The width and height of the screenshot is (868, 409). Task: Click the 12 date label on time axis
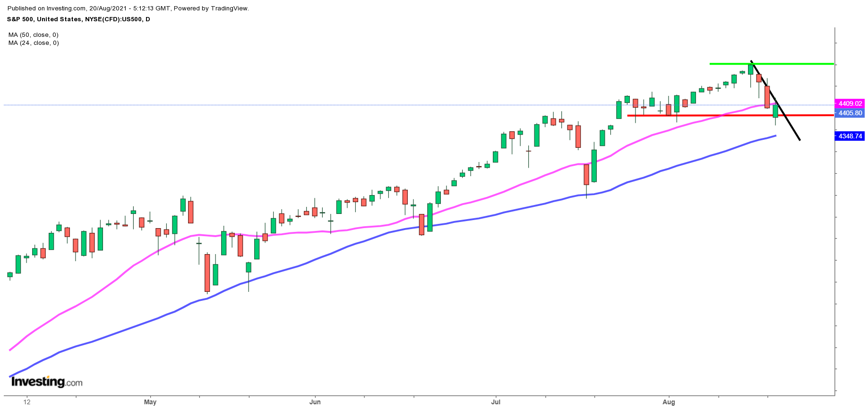pos(27,402)
